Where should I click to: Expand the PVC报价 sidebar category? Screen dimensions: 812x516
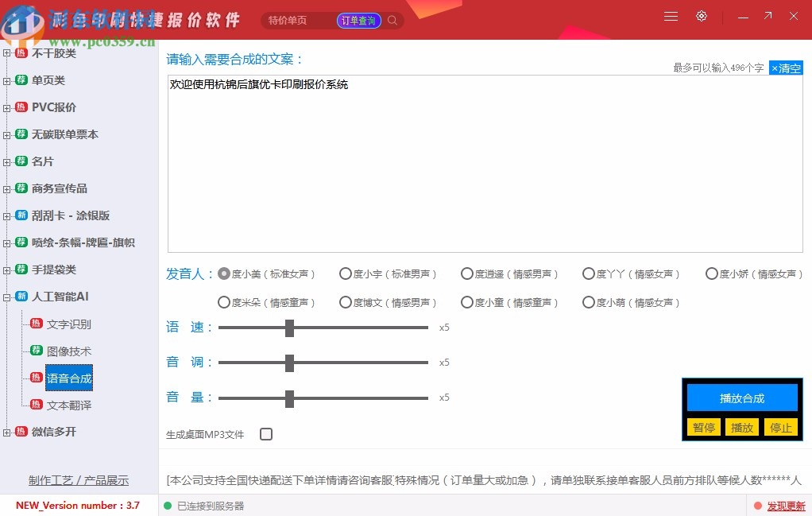click(x=6, y=107)
